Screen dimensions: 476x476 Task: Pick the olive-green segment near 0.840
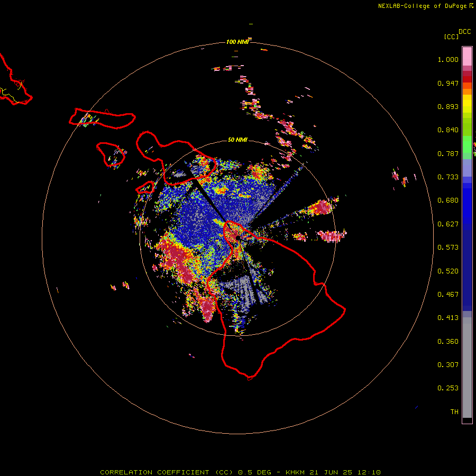coord(467,127)
